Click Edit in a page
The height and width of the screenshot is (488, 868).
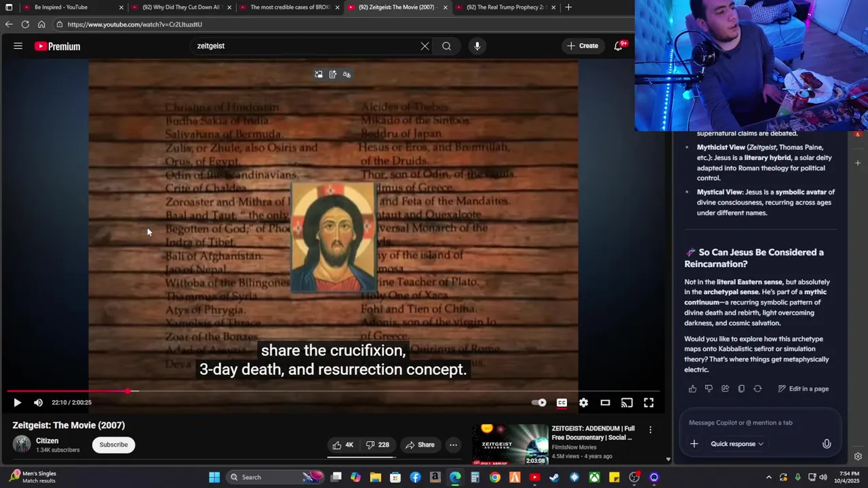point(804,389)
